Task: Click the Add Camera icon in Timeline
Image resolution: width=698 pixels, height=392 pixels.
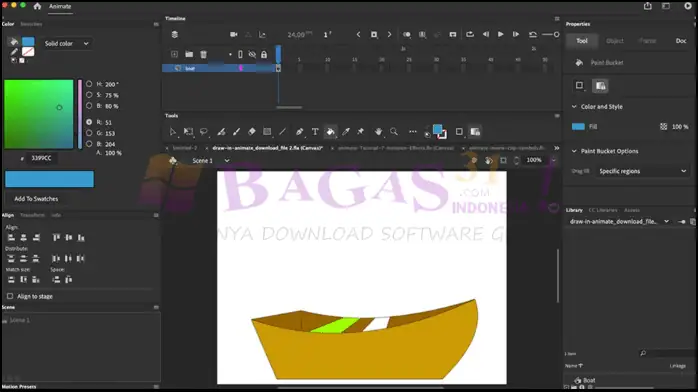Action: [x=233, y=34]
